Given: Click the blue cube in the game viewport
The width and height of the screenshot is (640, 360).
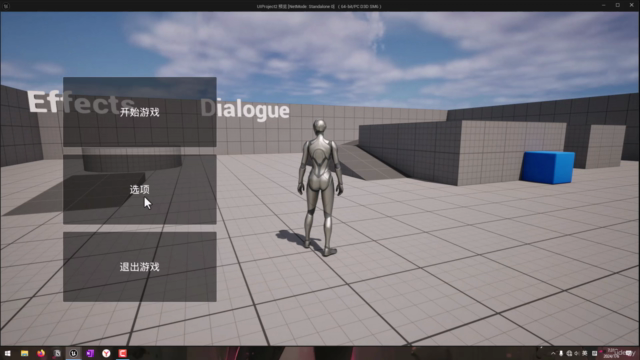Looking at the screenshot, I should 547,167.
